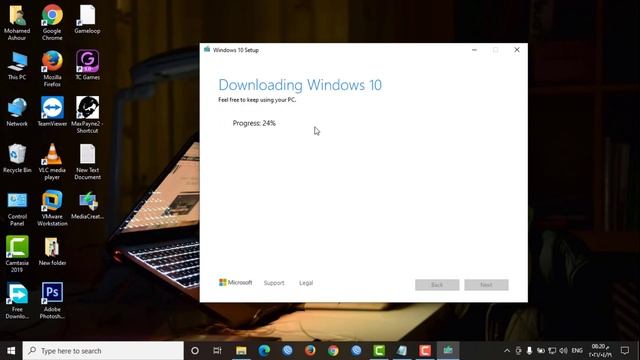640x360 pixels.
Task: Open Microsoft Edge from taskbar
Action: pyautogui.click(x=264, y=351)
